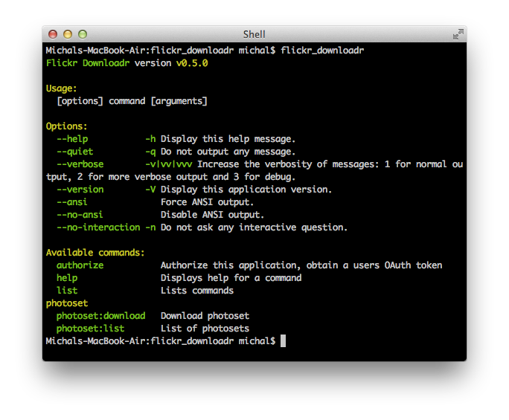509x420 pixels.
Task: Click the '--no-interaction' option
Action: [98, 227]
